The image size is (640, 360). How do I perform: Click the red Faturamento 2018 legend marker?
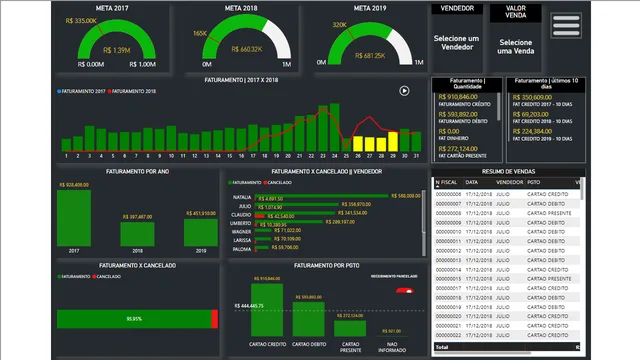click(x=109, y=91)
